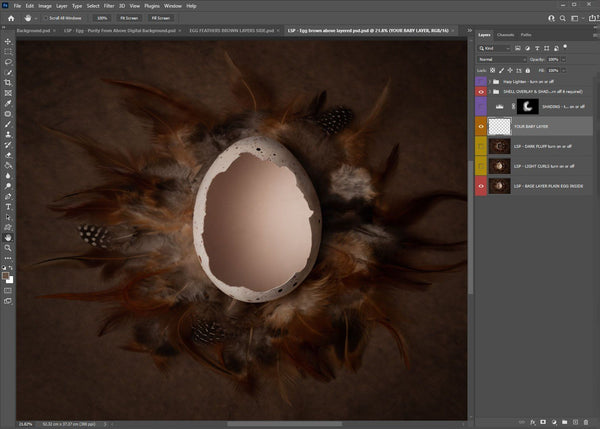Select the Lasso tool

(x=8, y=62)
